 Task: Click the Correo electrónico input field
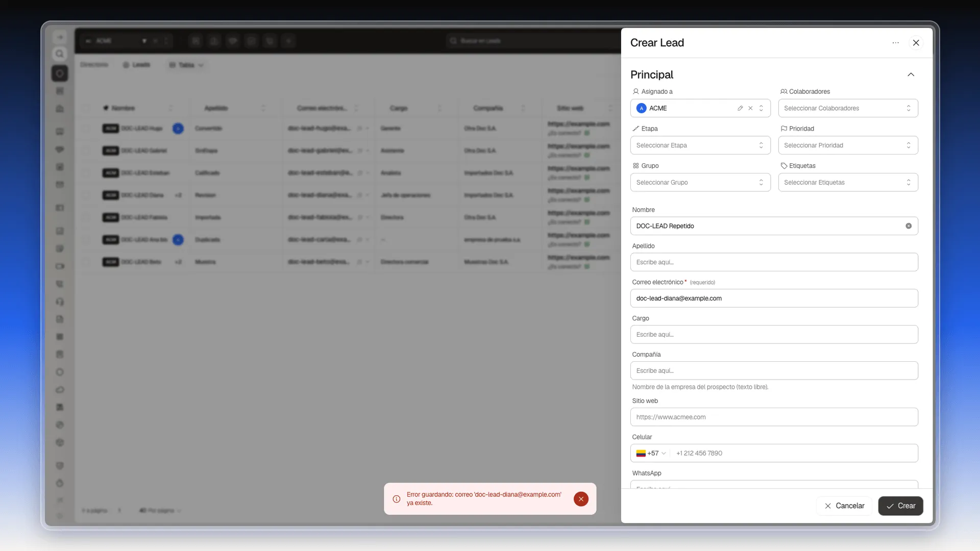click(x=774, y=298)
